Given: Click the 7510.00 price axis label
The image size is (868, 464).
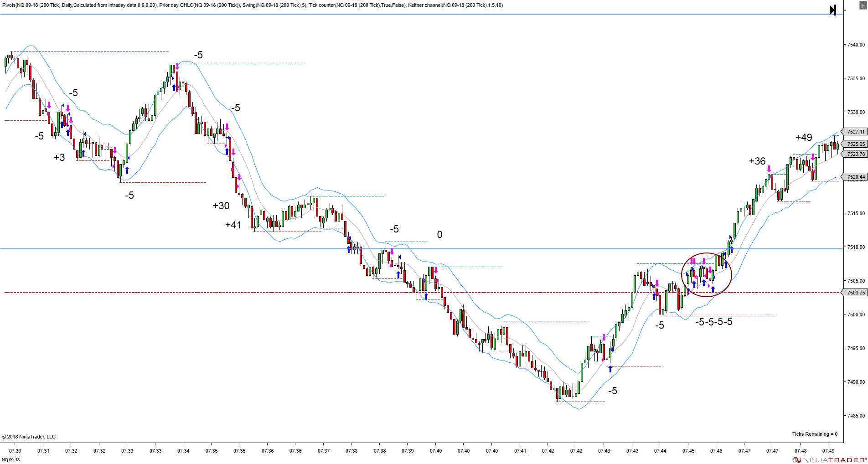Looking at the screenshot, I should [x=856, y=247].
